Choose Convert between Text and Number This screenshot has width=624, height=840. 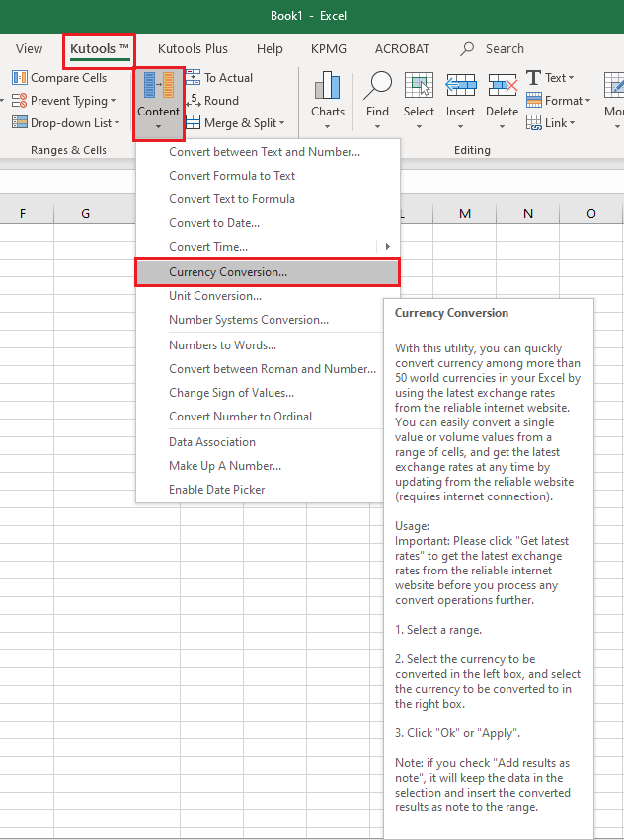pyautogui.click(x=268, y=152)
